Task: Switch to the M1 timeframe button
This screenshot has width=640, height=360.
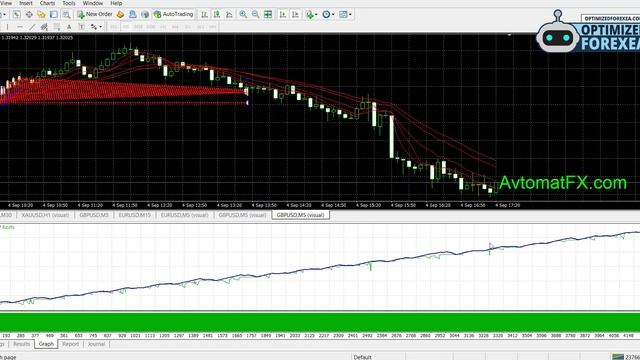Action: tap(114, 27)
